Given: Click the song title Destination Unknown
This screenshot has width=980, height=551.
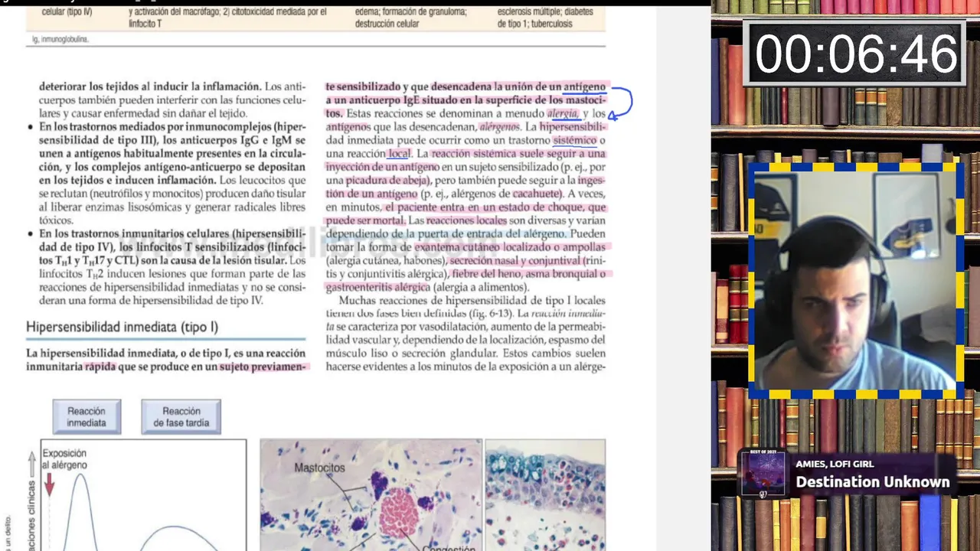Looking at the screenshot, I should click(872, 482).
